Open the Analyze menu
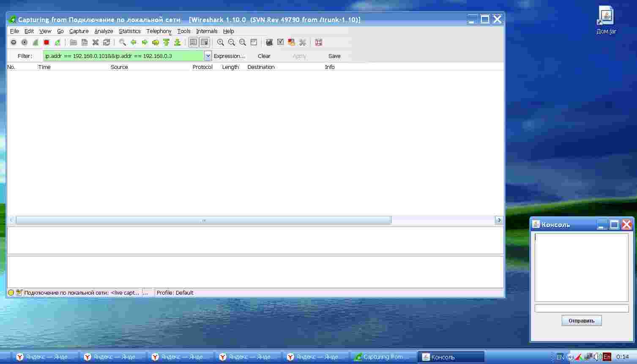 [104, 31]
